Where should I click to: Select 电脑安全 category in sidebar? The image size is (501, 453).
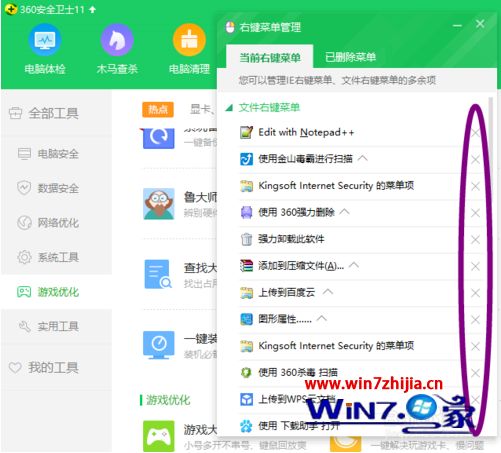click(48, 154)
